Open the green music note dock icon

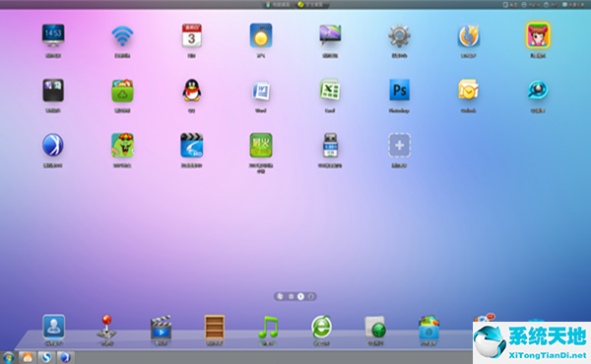(268, 327)
